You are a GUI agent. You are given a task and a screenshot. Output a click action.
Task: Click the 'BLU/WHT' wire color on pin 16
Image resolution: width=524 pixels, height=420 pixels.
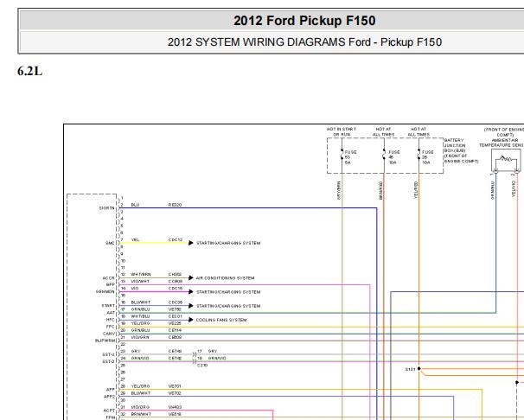point(141,302)
